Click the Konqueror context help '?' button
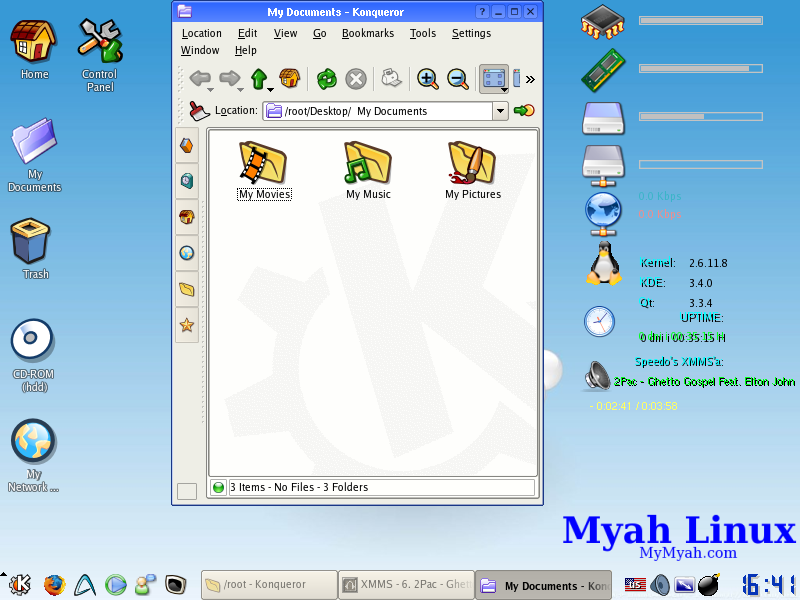The width and height of the screenshot is (800, 600). tap(482, 11)
